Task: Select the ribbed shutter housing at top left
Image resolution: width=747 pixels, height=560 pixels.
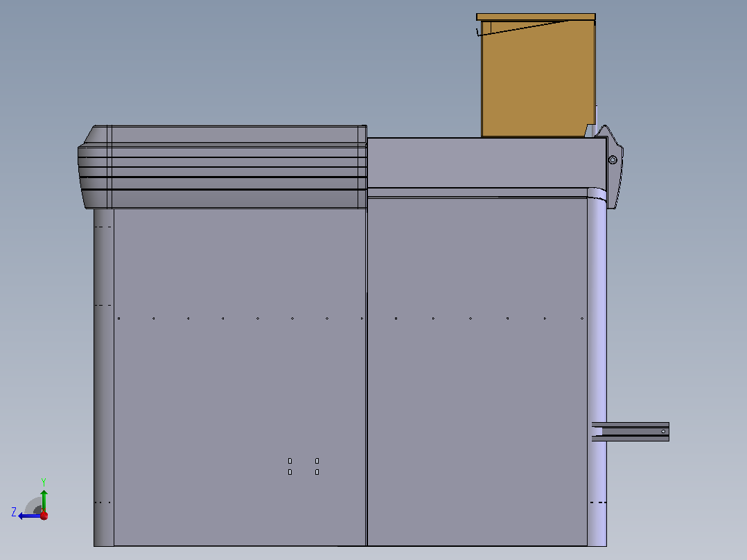Action: [x=222, y=167]
